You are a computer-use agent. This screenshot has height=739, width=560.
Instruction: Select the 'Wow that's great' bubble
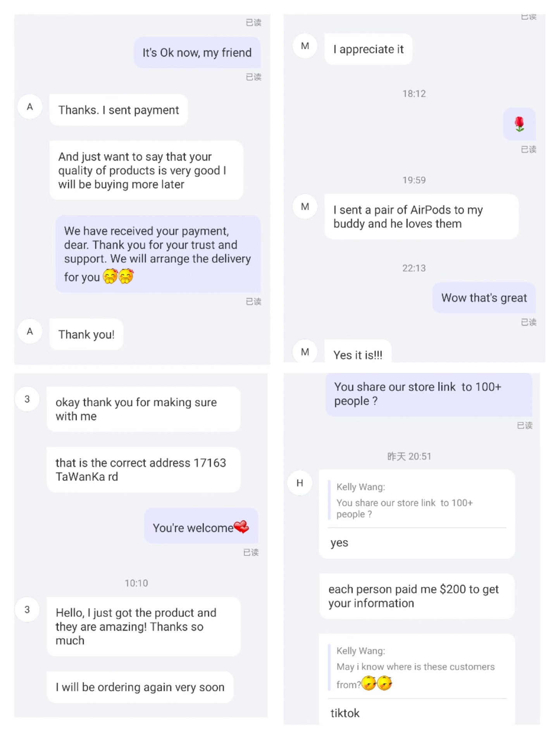(484, 298)
